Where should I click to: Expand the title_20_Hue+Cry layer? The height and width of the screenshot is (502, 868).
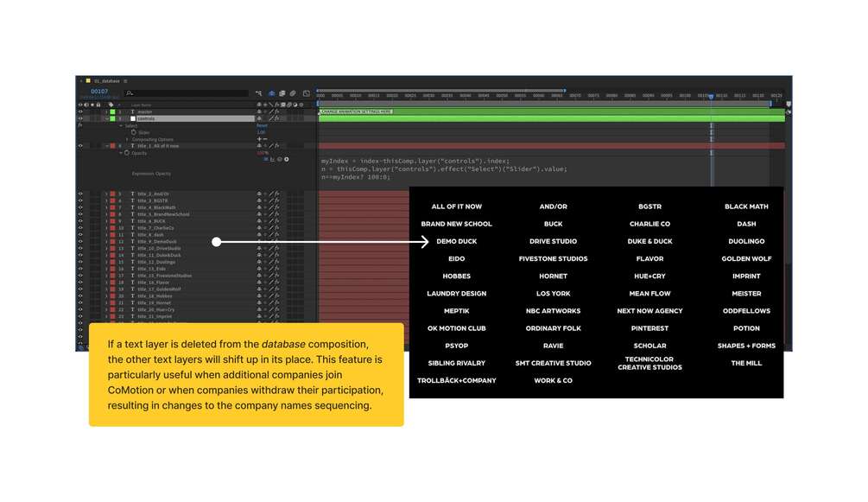[x=107, y=309]
